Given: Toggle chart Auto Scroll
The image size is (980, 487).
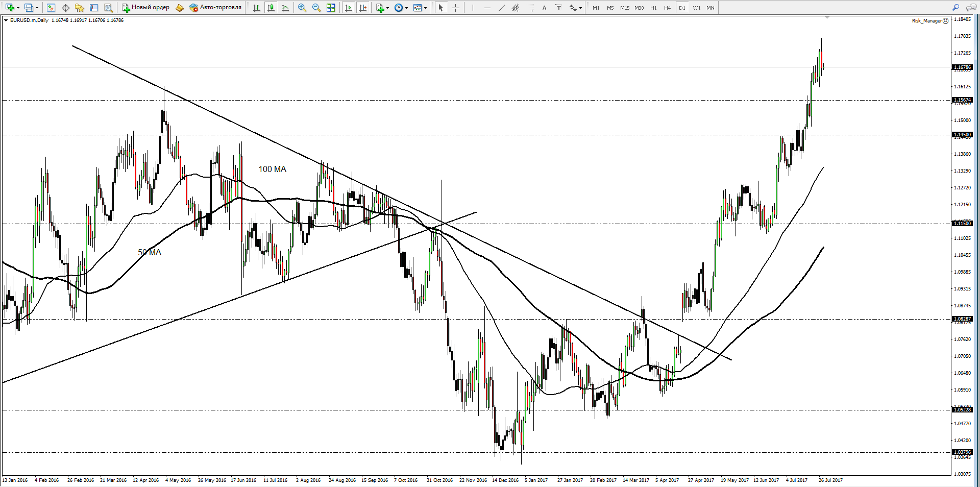Looking at the screenshot, I should tap(349, 8).
